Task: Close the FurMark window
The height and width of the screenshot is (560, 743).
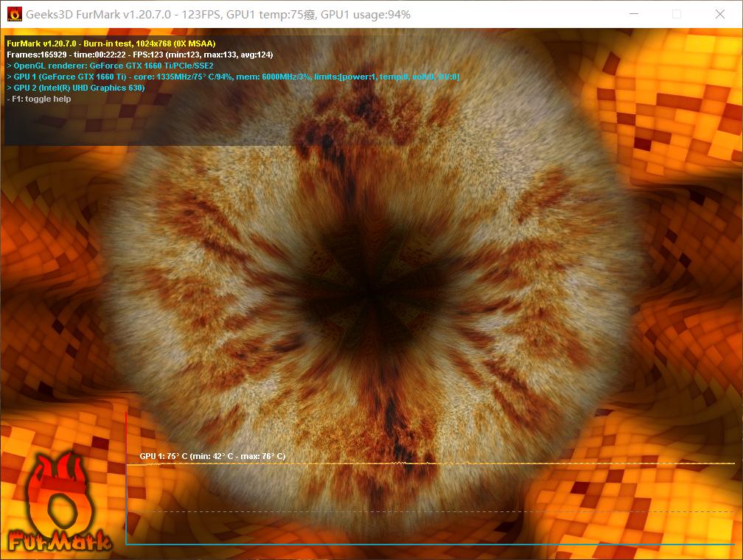Action: pyautogui.click(x=719, y=14)
